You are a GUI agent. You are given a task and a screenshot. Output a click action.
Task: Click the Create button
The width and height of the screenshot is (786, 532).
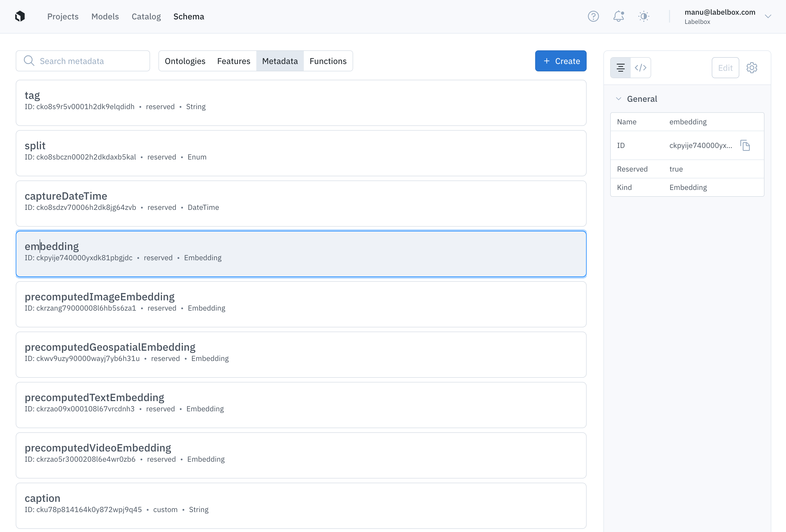click(x=560, y=61)
